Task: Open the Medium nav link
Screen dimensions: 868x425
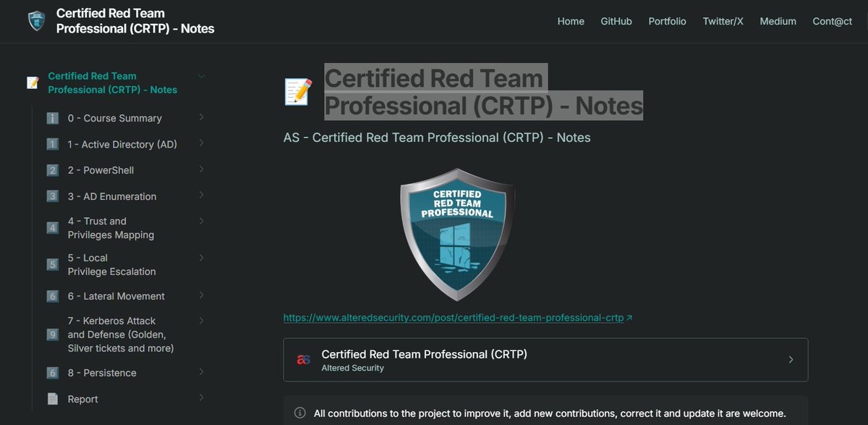Action: pos(778,21)
